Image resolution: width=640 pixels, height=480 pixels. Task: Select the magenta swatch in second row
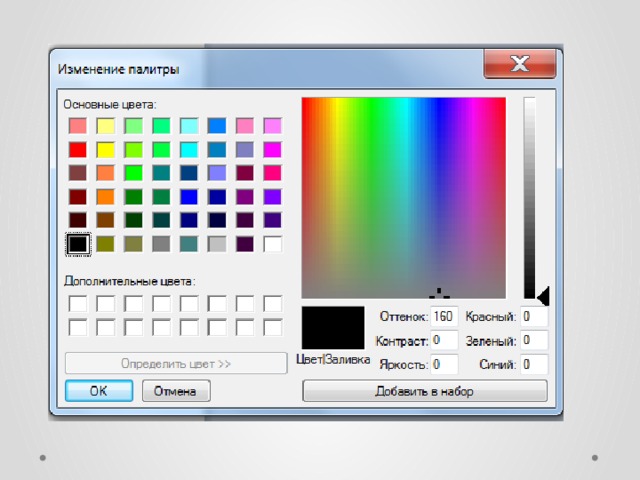click(273, 149)
